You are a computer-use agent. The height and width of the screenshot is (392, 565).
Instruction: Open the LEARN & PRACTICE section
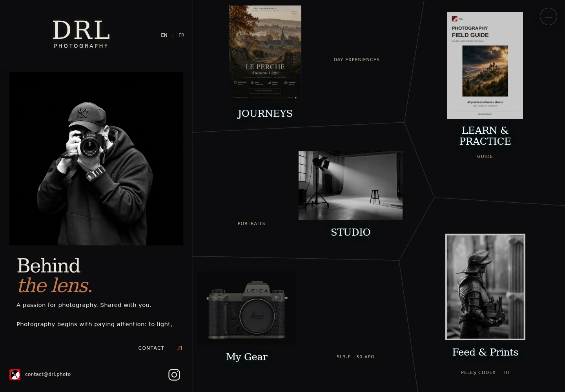coord(485,136)
